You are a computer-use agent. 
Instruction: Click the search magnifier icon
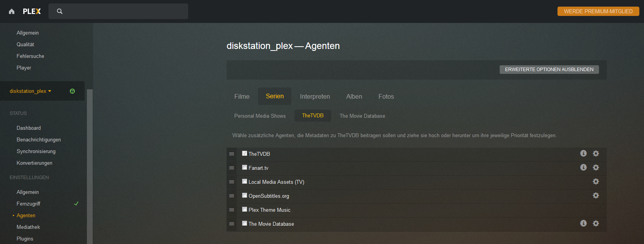(59, 11)
